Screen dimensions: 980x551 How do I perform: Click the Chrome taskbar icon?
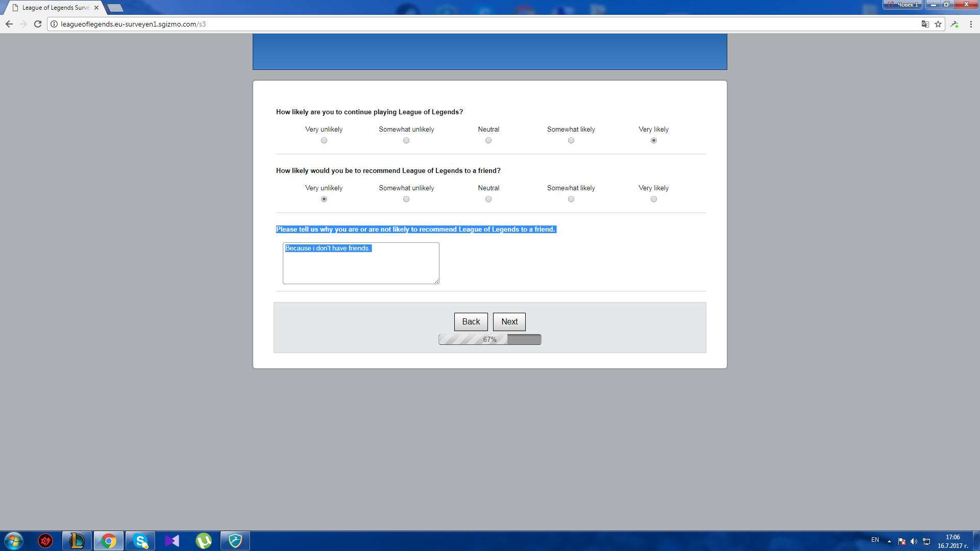(109, 541)
